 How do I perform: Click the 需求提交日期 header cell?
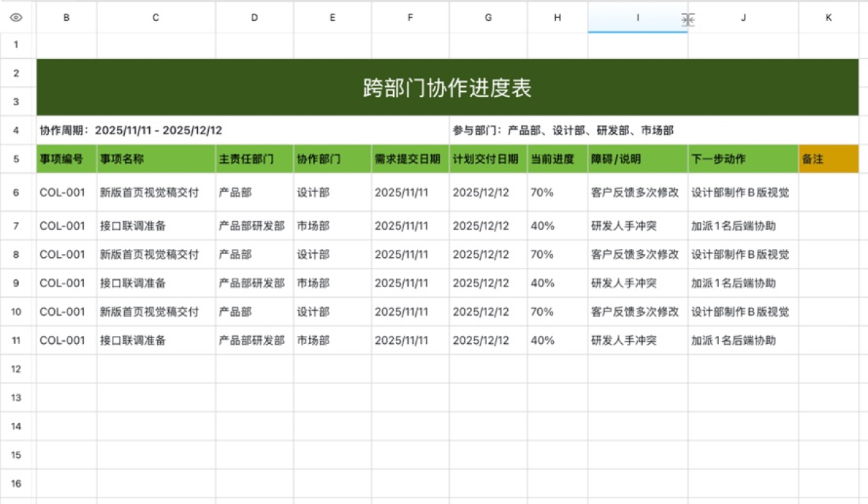click(410, 159)
